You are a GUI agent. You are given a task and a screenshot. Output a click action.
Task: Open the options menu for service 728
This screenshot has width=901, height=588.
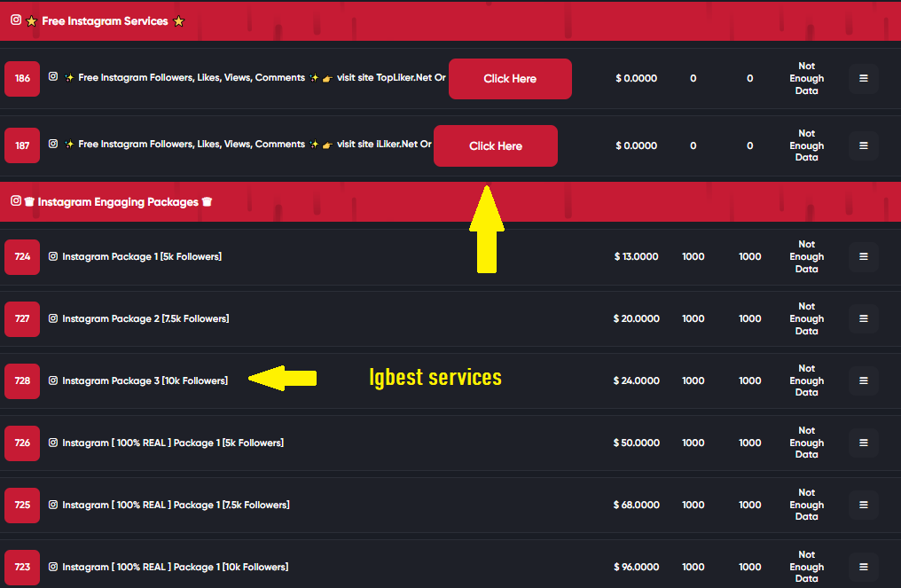pyautogui.click(x=863, y=380)
